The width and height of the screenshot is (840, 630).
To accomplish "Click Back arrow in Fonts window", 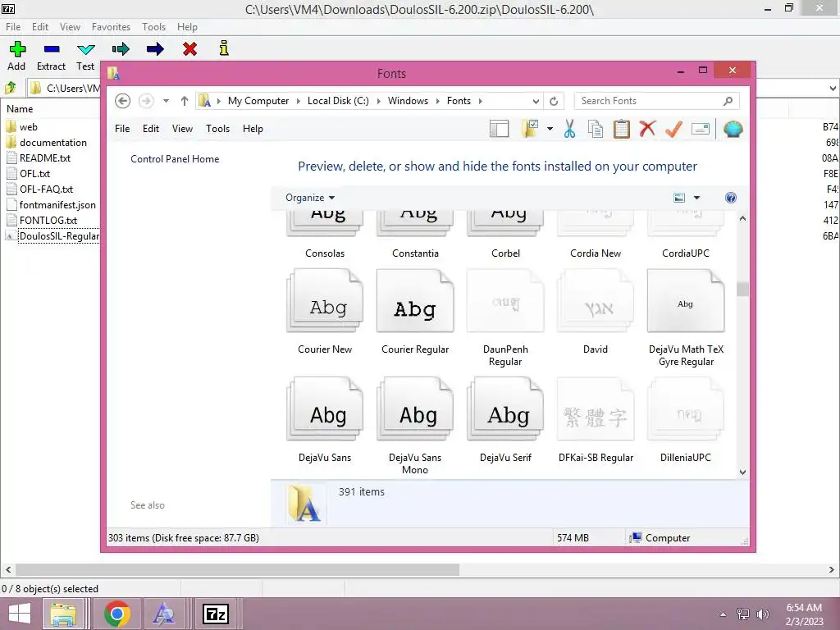I will click(123, 101).
